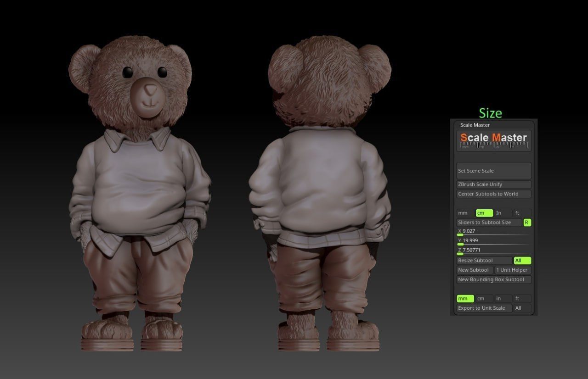Click the Z 7.50771 size slider

click(x=494, y=251)
